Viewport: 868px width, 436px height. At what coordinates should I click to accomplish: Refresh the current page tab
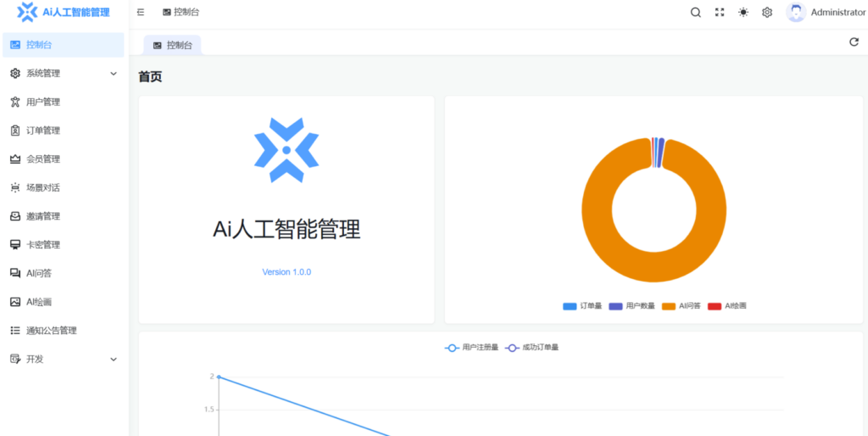click(854, 42)
